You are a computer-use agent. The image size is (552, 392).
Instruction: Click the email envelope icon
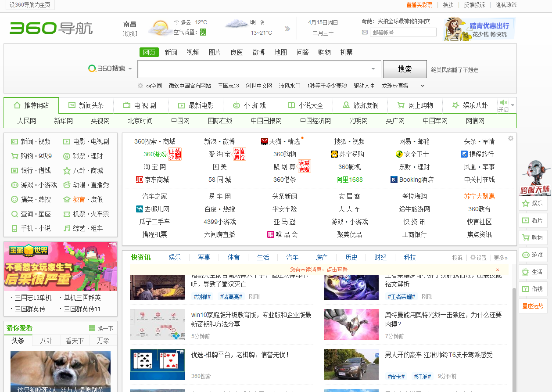pyautogui.click(x=365, y=32)
